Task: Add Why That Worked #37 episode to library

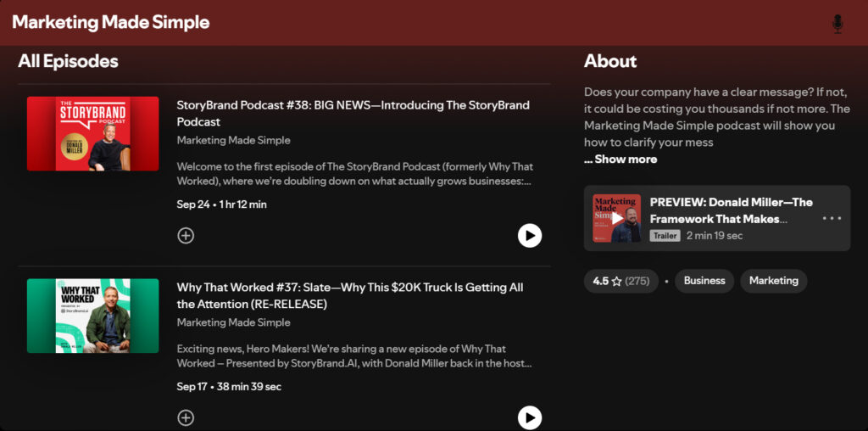Action: coord(186,417)
